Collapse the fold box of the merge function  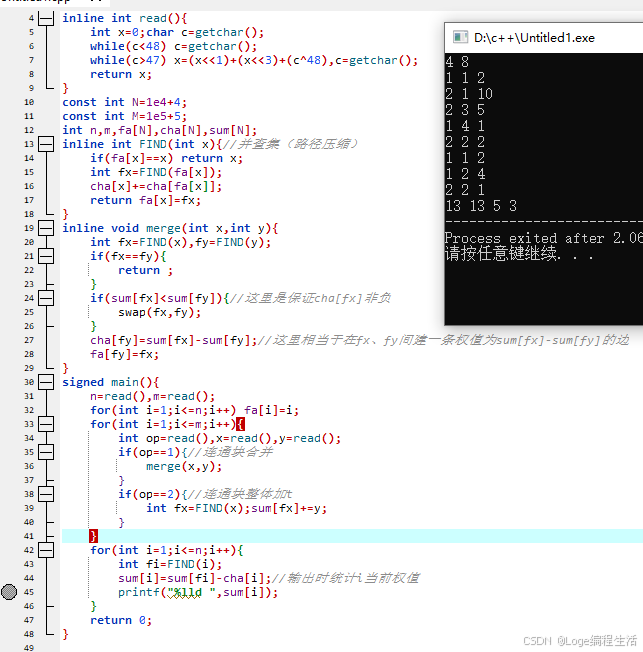[46, 228]
